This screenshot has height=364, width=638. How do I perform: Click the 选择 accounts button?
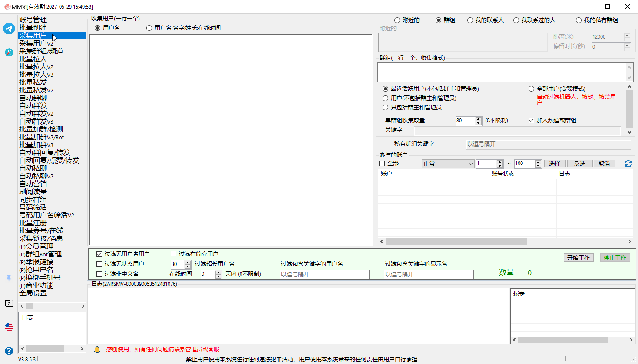pos(555,164)
